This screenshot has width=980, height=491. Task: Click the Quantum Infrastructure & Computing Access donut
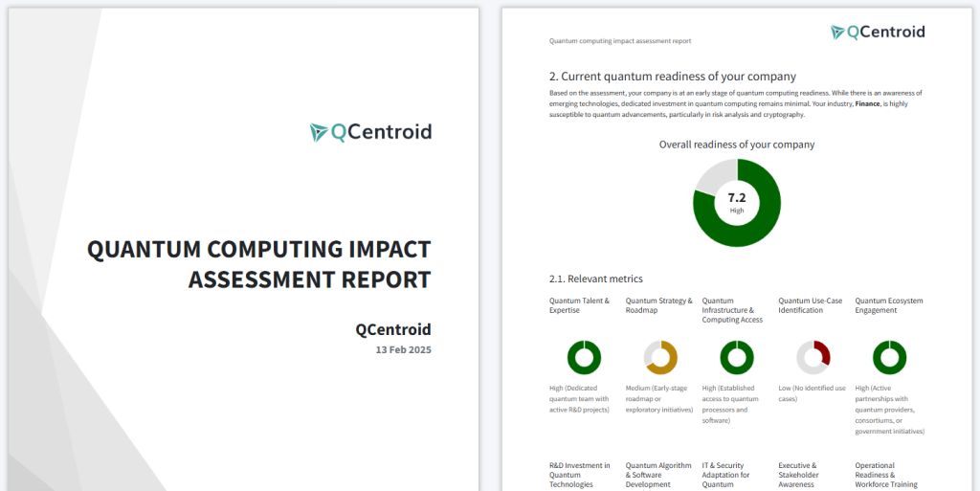click(737, 357)
